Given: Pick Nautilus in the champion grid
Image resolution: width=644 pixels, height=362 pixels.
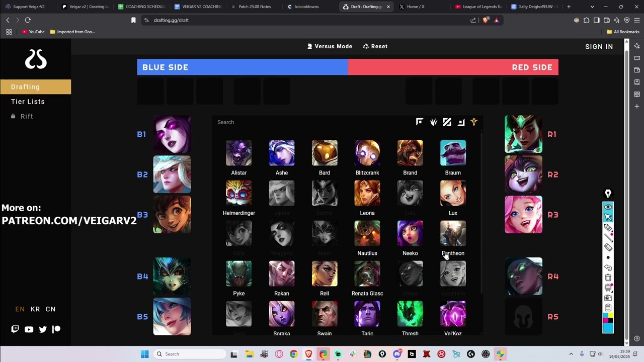Looking at the screenshot, I should 367,233.
